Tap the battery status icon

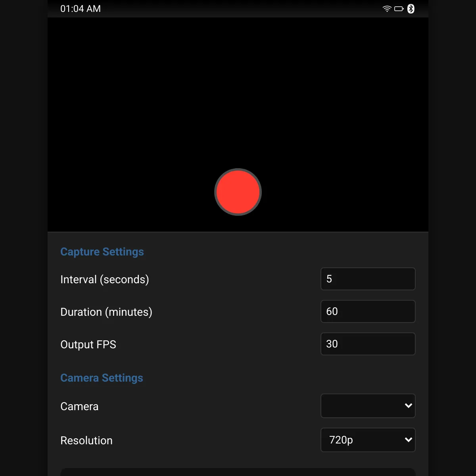coord(399,9)
